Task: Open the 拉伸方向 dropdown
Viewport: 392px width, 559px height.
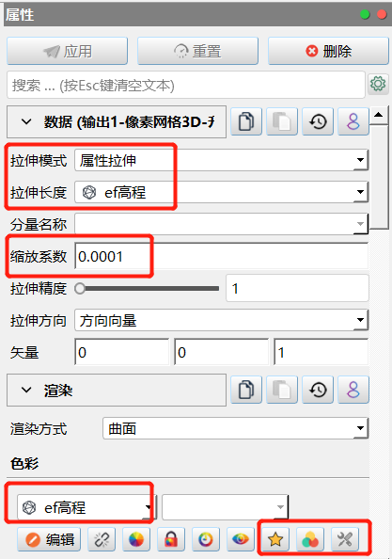Action: click(x=221, y=321)
